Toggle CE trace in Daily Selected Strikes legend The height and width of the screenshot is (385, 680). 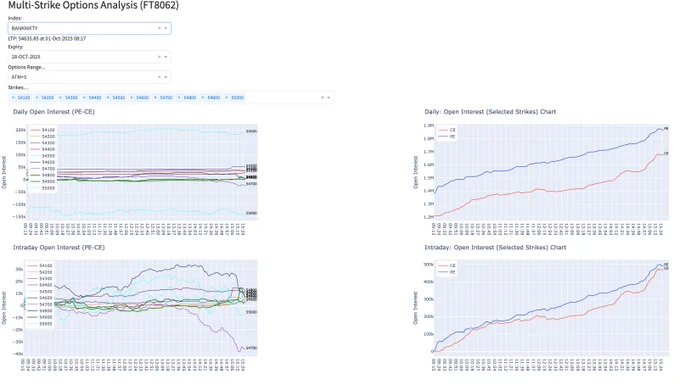[x=447, y=130]
